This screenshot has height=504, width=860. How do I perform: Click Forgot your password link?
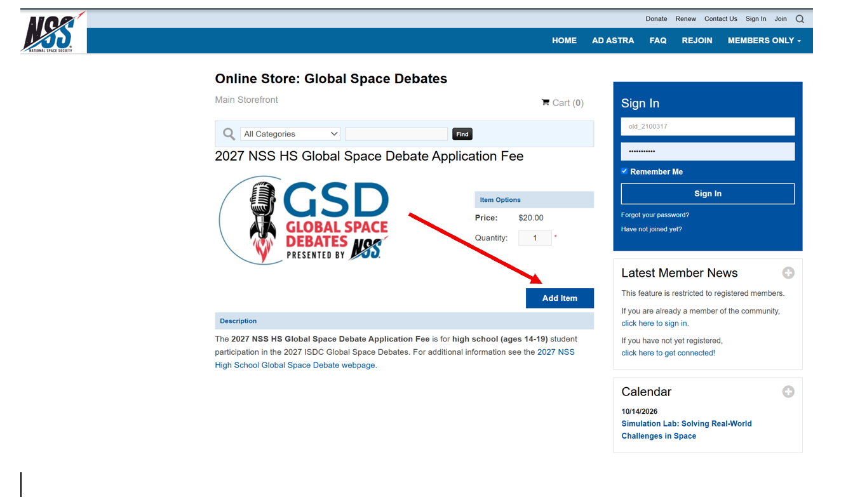click(x=655, y=215)
